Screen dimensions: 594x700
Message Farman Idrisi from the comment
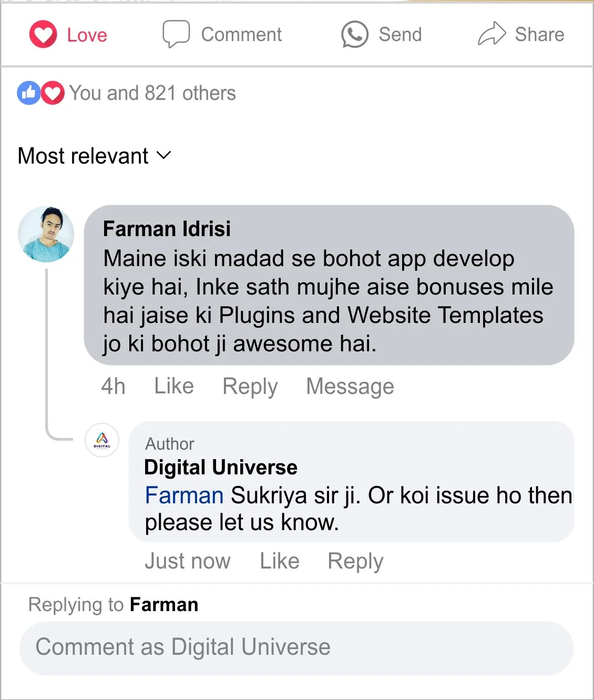coord(350,386)
